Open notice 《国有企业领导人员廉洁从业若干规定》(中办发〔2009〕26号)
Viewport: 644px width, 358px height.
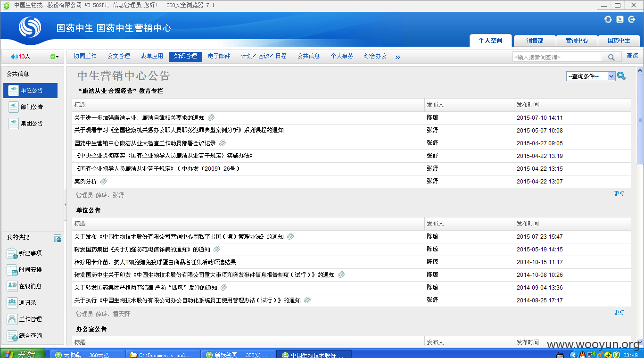click(157, 168)
